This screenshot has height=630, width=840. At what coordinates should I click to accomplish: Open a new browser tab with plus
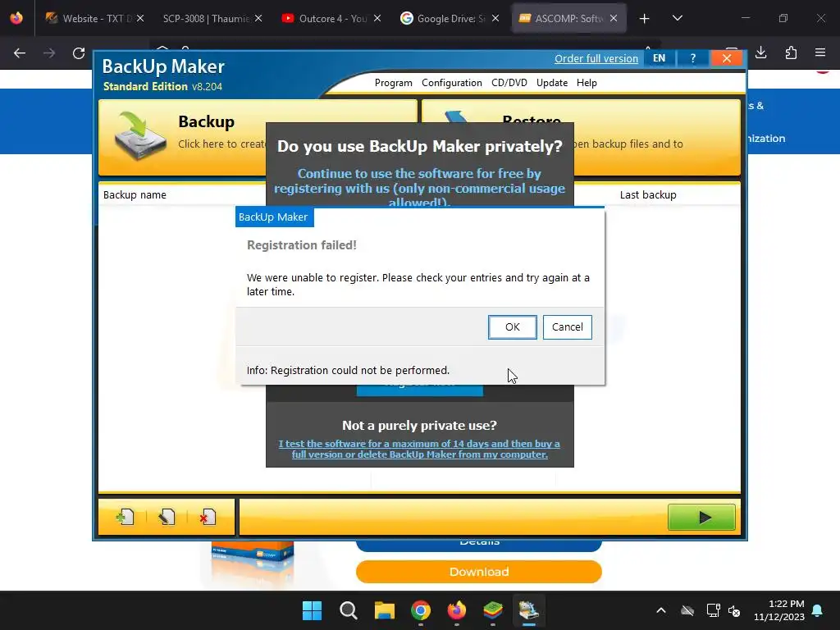pos(644,19)
